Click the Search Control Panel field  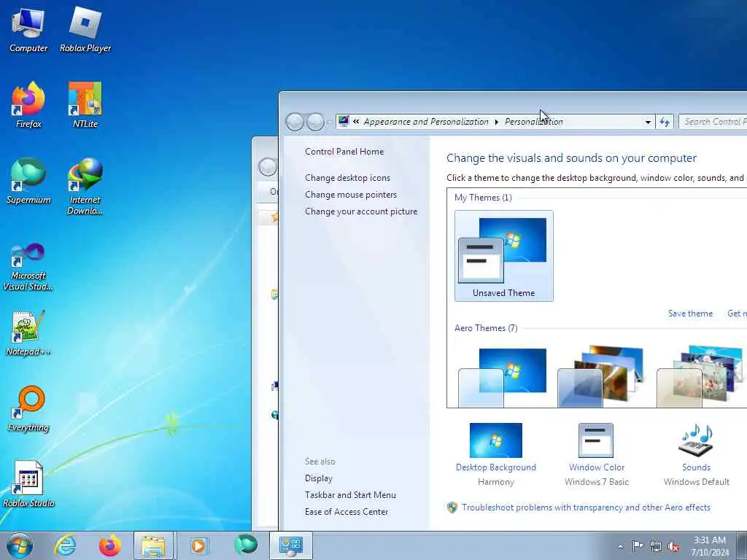pos(713,122)
